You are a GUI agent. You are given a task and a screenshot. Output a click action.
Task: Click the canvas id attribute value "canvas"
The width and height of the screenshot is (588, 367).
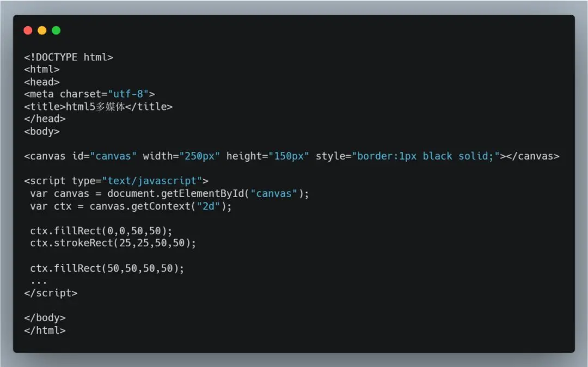tap(113, 156)
